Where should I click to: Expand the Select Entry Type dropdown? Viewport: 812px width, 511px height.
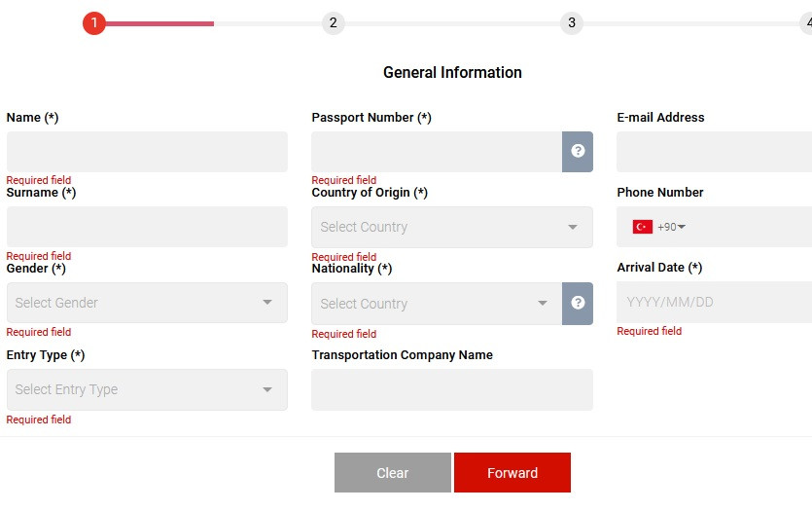click(147, 389)
